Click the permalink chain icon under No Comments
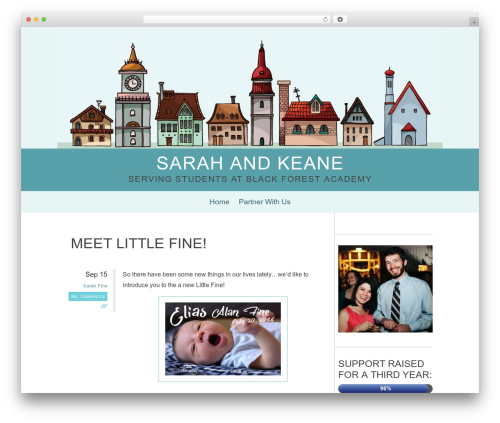The width and height of the screenshot is (500, 423). click(x=104, y=306)
